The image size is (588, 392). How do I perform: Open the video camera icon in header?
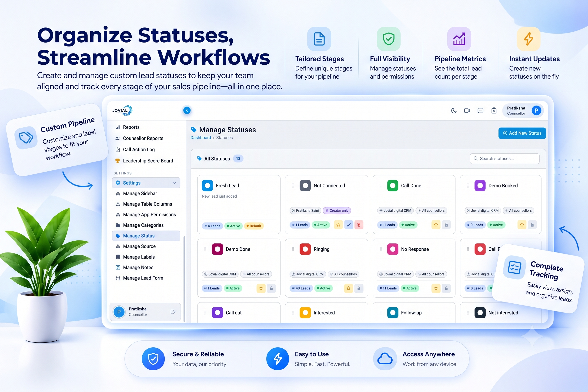coord(467,110)
